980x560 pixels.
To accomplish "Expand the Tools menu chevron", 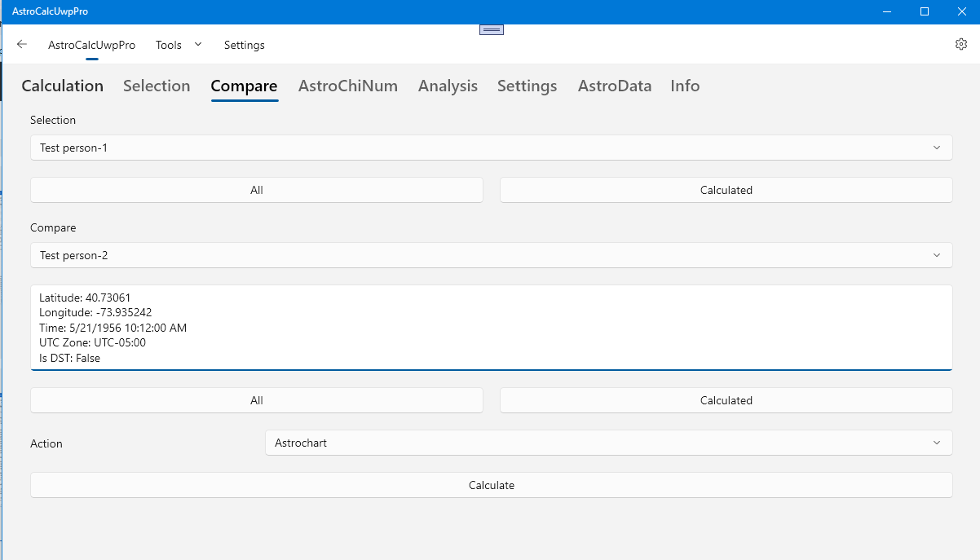I will (x=197, y=45).
